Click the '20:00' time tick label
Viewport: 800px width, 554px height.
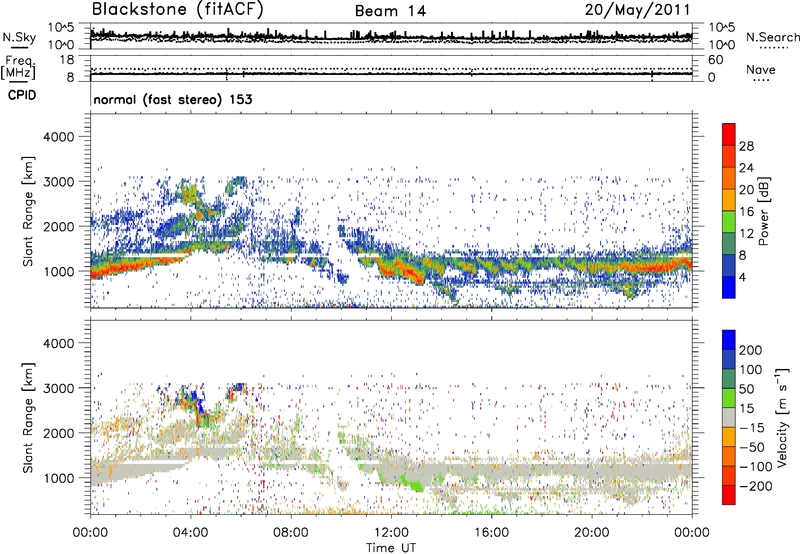pos(591,533)
